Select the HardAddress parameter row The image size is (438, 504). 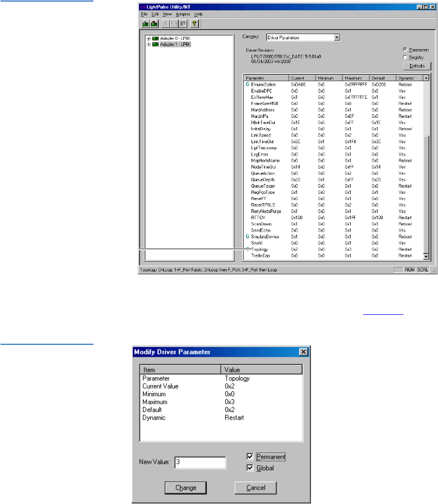333,110
